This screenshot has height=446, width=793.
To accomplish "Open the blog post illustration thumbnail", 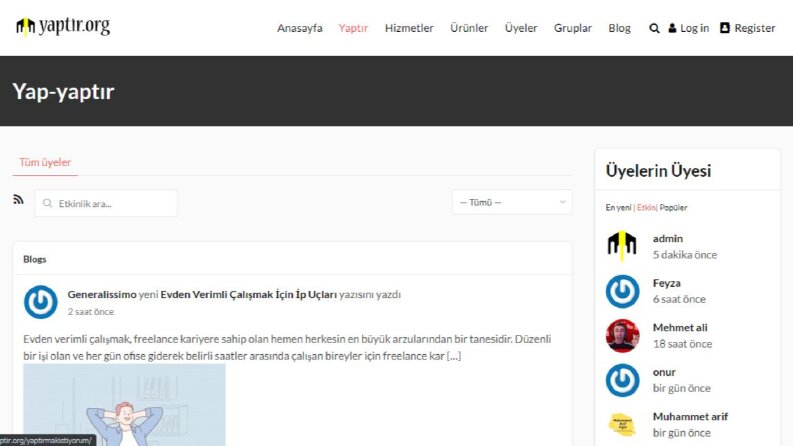I will (x=124, y=405).
